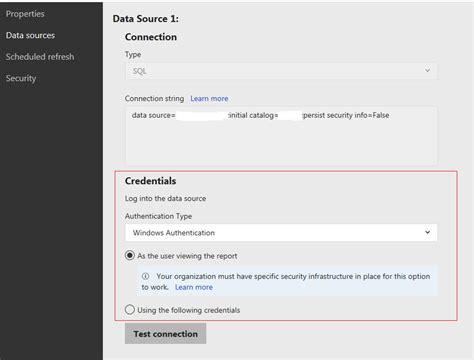Click the Test connection button
Viewport: 474px width, 360px height.
[165, 334]
